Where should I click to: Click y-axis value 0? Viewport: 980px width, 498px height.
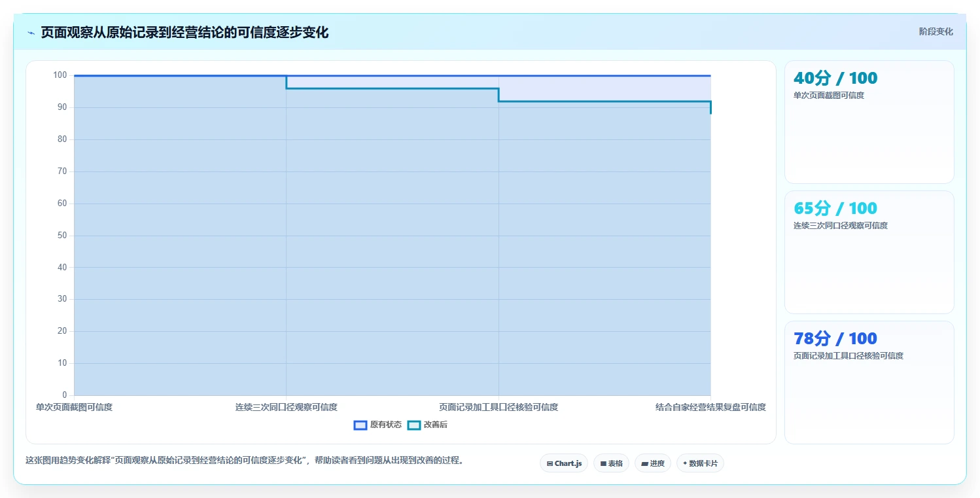(x=65, y=395)
